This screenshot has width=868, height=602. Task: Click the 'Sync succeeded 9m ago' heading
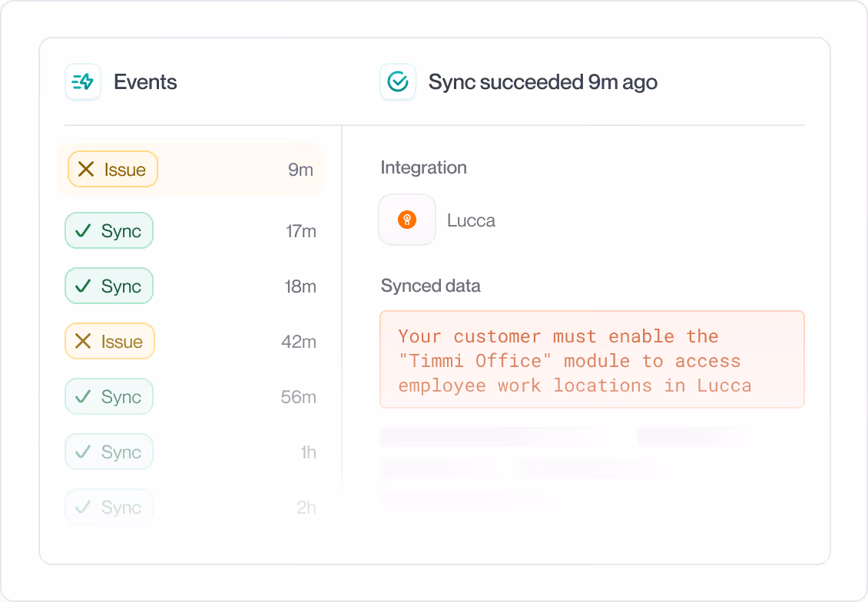click(x=543, y=82)
